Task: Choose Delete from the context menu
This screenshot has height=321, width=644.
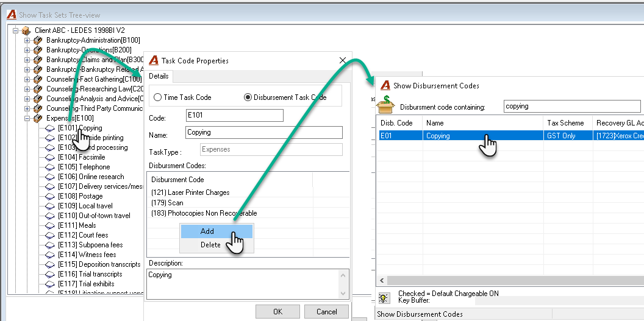Action: (x=216, y=245)
